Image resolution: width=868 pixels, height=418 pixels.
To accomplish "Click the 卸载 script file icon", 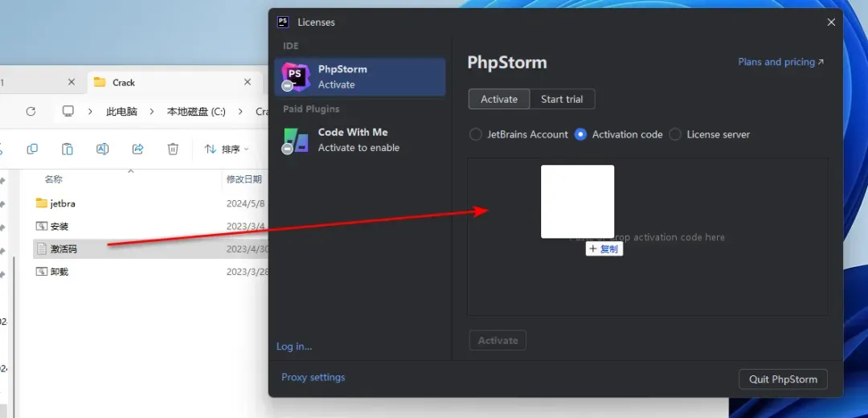I will (42, 271).
